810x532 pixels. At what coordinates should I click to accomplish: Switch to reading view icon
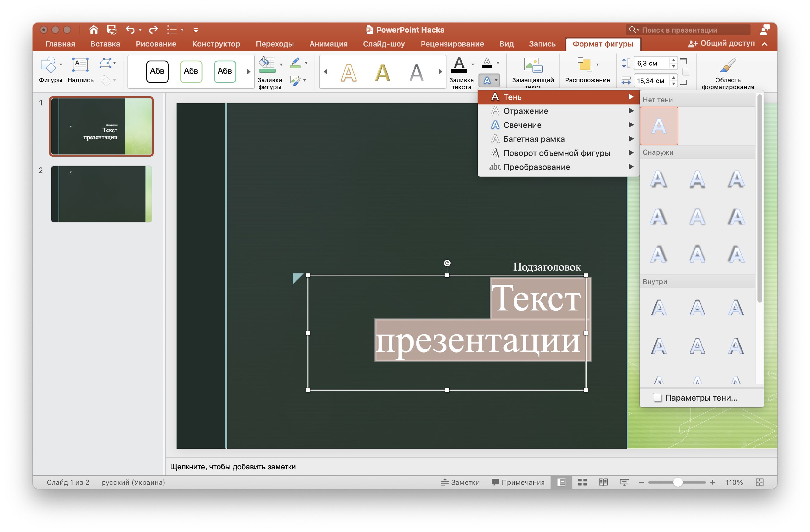tap(603, 482)
